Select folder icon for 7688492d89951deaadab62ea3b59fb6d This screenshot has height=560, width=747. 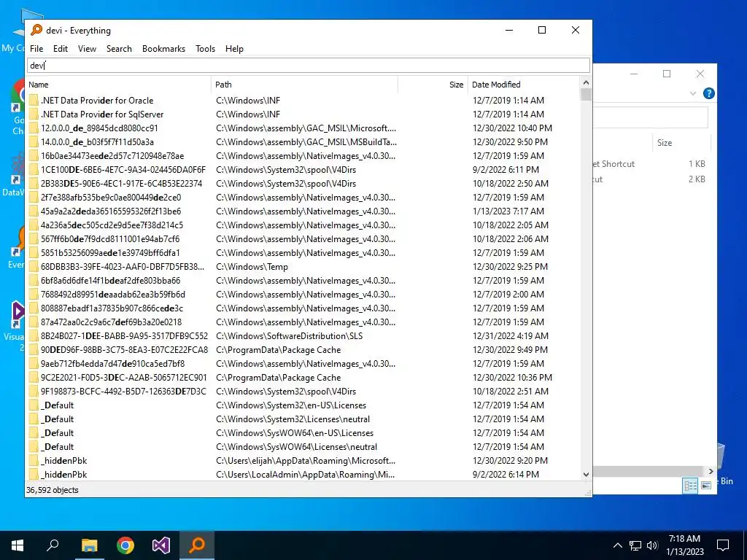34,295
